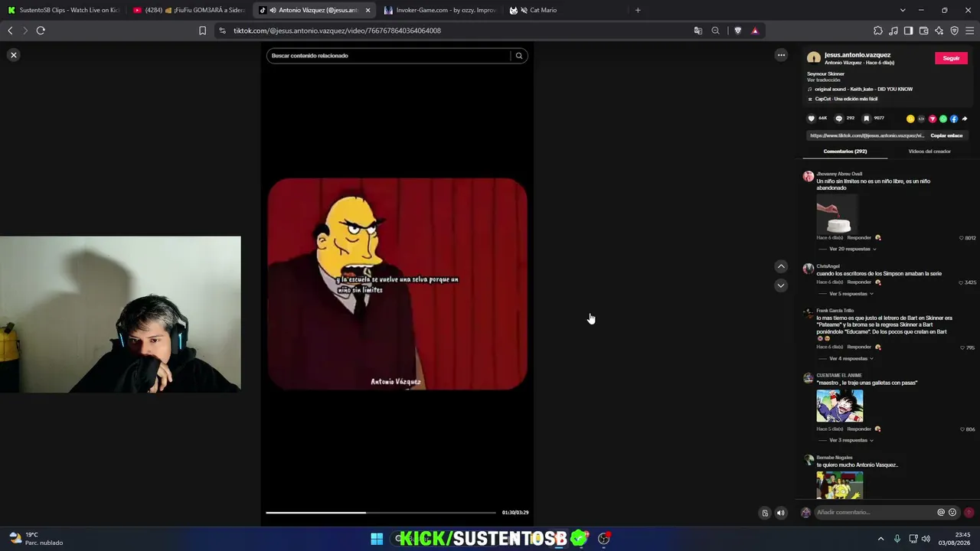The width and height of the screenshot is (980, 551).
Task: Save the video with the bookmark icon
Action: [867, 119]
